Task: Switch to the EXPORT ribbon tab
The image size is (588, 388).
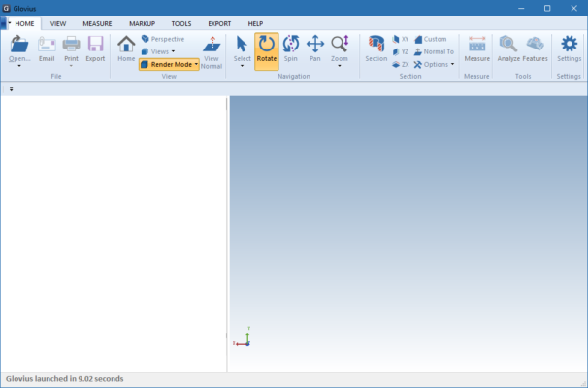Action: pos(219,23)
